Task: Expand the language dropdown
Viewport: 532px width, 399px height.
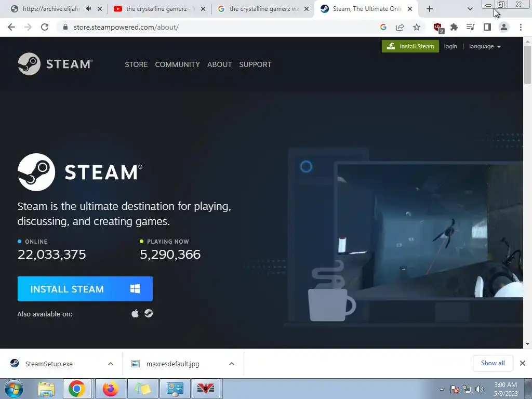Action: click(485, 46)
